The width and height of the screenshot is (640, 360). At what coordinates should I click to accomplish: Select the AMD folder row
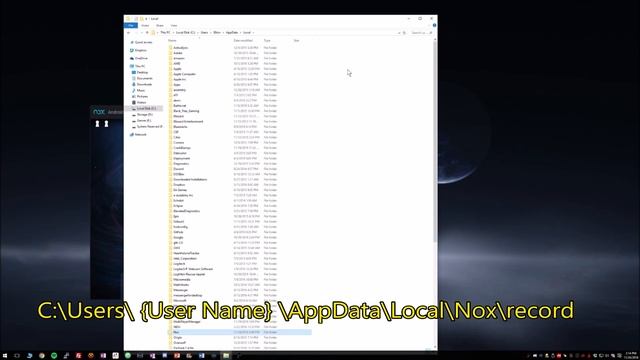(x=240, y=64)
